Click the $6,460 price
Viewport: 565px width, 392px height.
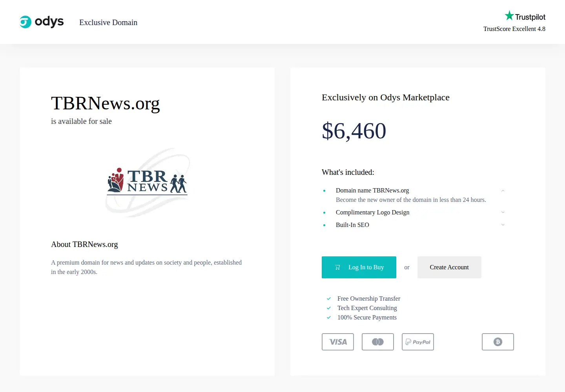coord(354,131)
